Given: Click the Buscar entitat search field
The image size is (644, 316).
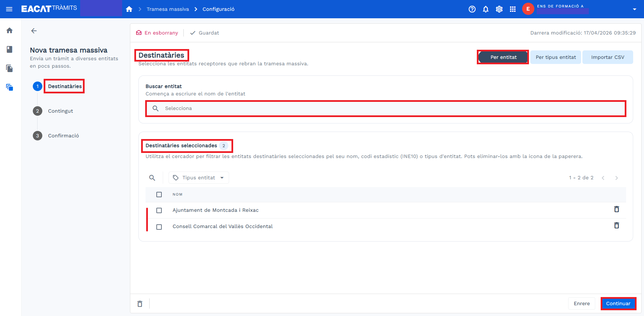Looking at the screenshot, I should 386,109.
